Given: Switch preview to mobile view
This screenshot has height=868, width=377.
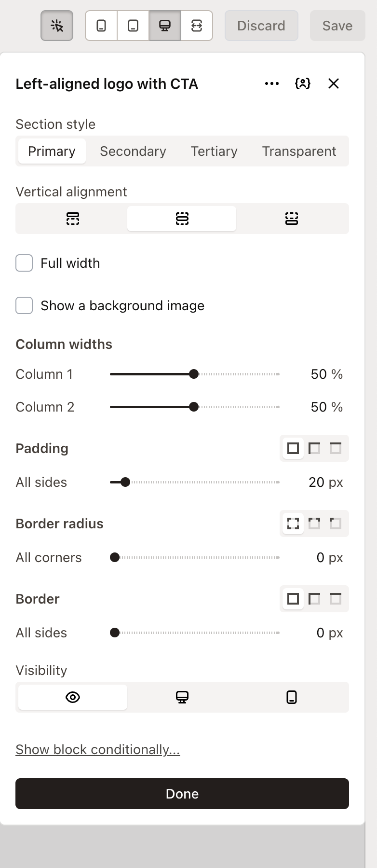Looking at the screenshot, I should coord(101,26).
